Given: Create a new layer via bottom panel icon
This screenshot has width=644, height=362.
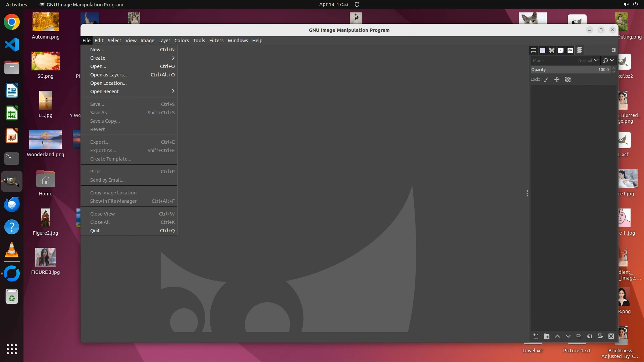Looking at the screenshot, I should click(536, 336).
